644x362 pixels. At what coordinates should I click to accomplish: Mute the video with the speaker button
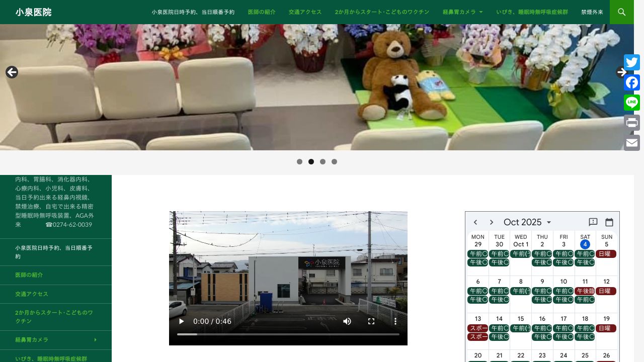point(347,321)
